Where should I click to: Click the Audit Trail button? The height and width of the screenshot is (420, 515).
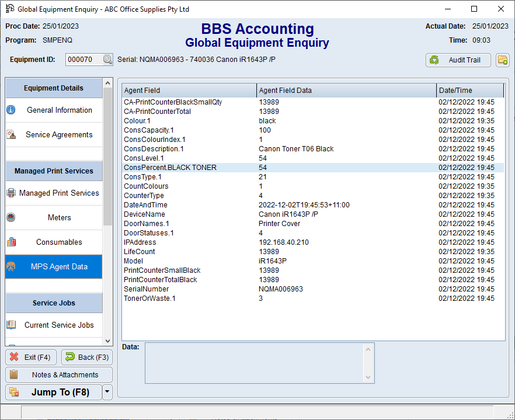(458, 60)
